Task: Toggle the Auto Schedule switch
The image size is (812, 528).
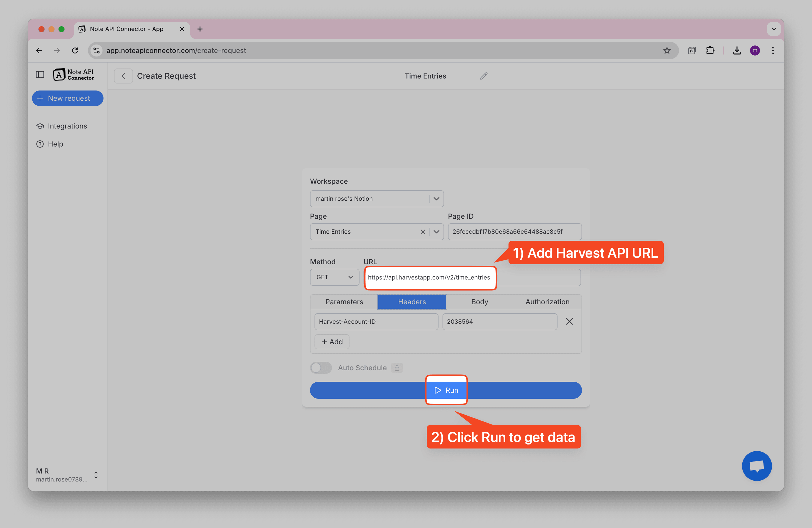Action: pos(321,368)
